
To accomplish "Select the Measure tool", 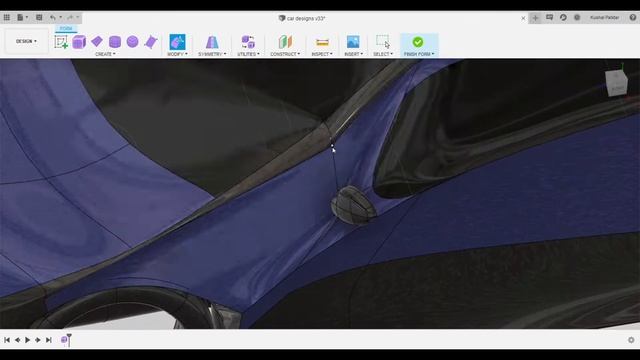I will click(322, 42).
